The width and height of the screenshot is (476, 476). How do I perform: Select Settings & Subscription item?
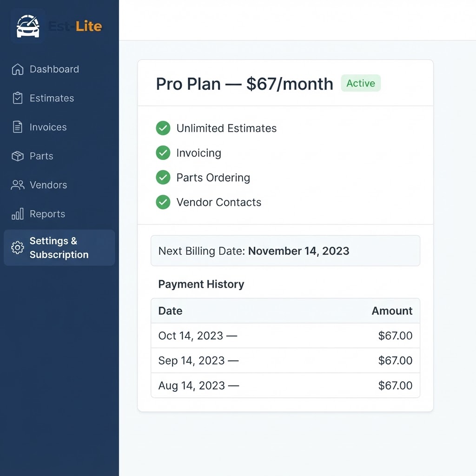(x=59, y=248)
